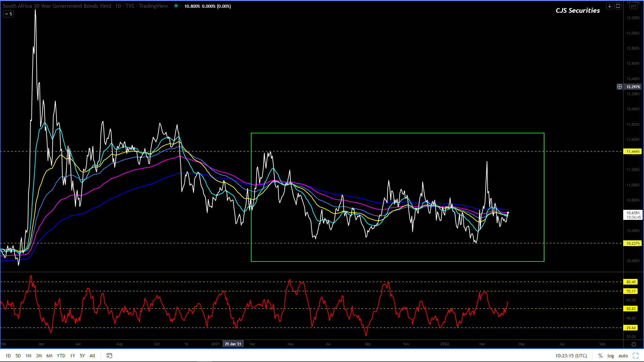The height and width of the screenshot is (362, 644).
Task: Click the fullscreen mode icon
Action: coord(635,356)
